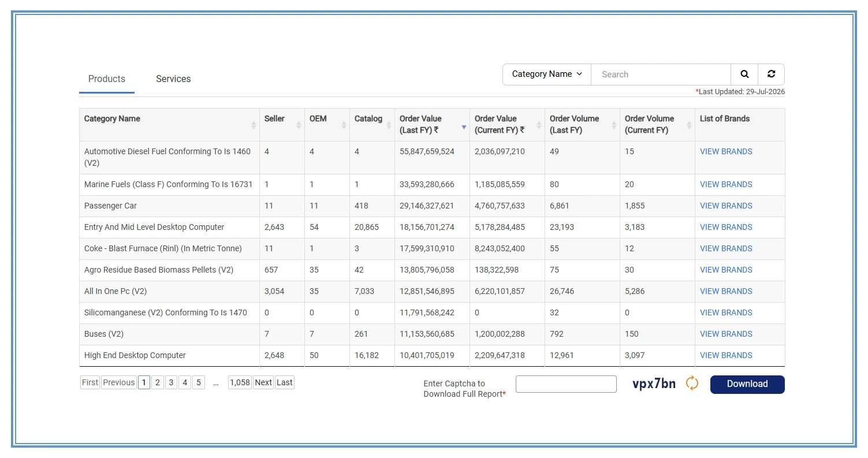This screenshot has height=458, width=868.
Task: Sort by Order Volume (Last FY) arrows
Action: (x=614, y=125)
